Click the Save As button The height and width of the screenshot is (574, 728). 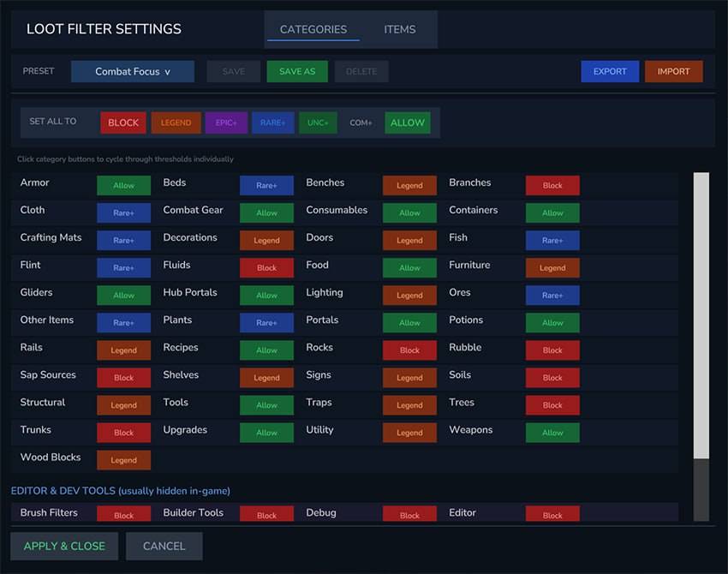297,72
